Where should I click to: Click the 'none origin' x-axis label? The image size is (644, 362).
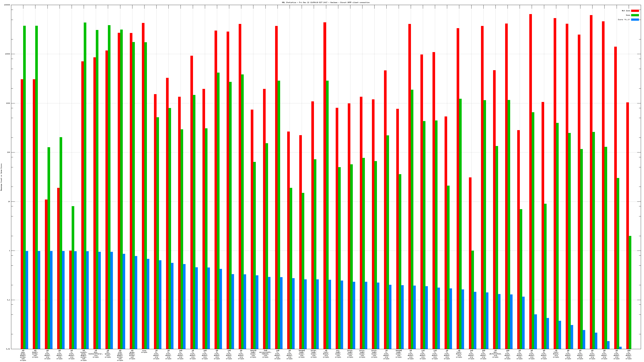[144, 352]
